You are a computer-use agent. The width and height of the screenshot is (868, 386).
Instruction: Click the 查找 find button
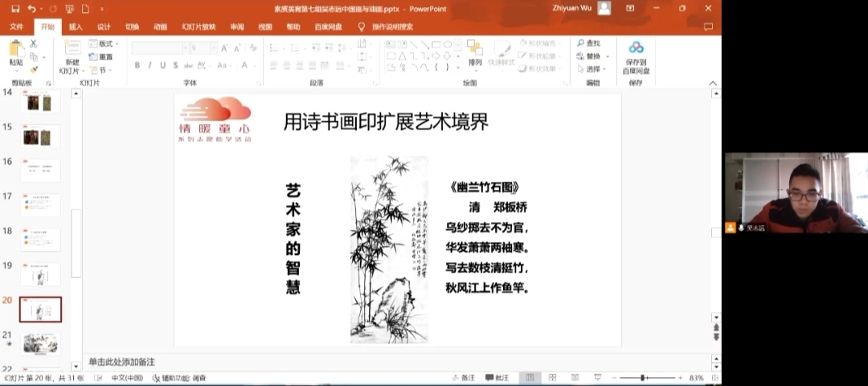coord(588,43)
